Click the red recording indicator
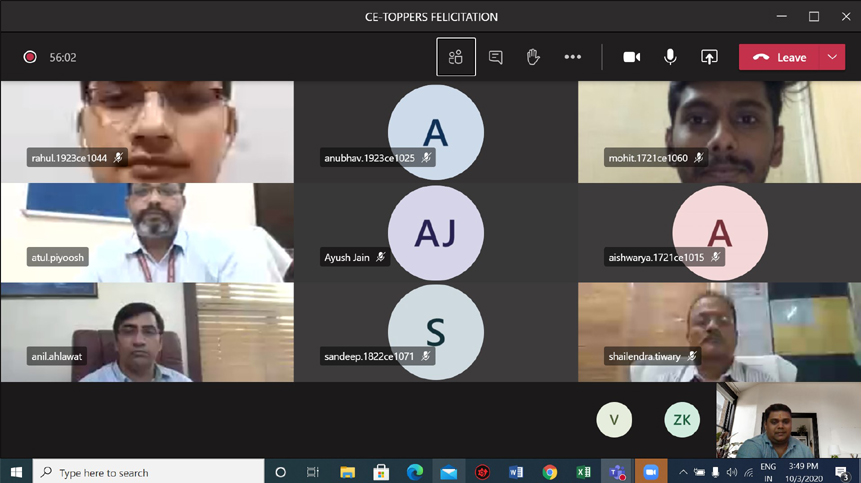Screen dimensions: 861x483 click(30, 57)
